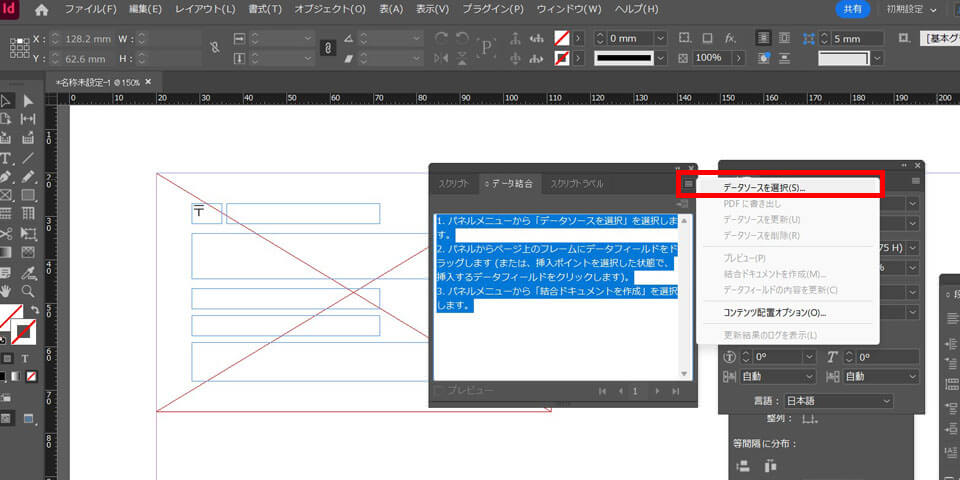Select the Direct Selection arrow tool
Image resolution: width=960 pixels, height=480 pixels.
pyautogui.click(x=28, y=101)
